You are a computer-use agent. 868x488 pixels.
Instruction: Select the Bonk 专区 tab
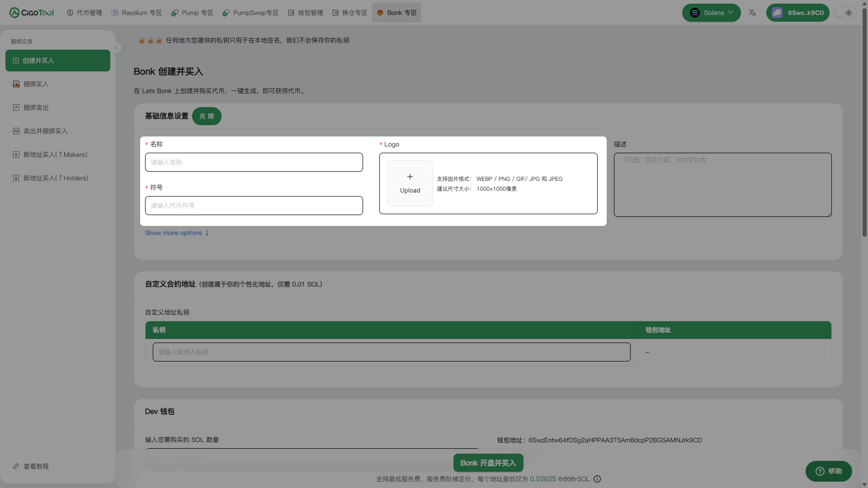(x=396, y=13)
